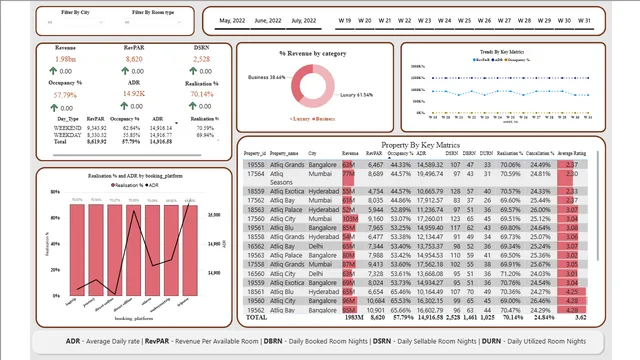The image size is (640, 360).
Task: Select week W 19 slicer
Action: pyautogui.click(x=344, y=21)
